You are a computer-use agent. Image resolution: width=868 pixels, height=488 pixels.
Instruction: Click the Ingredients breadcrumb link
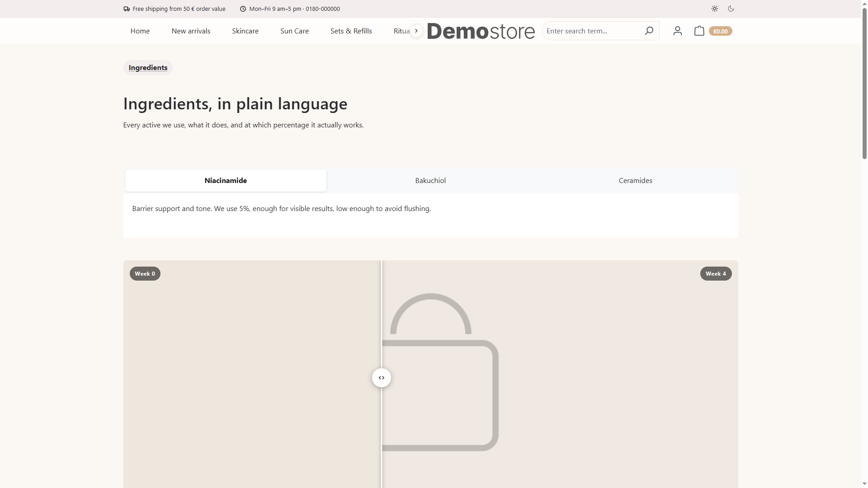[x=148, y=67]
